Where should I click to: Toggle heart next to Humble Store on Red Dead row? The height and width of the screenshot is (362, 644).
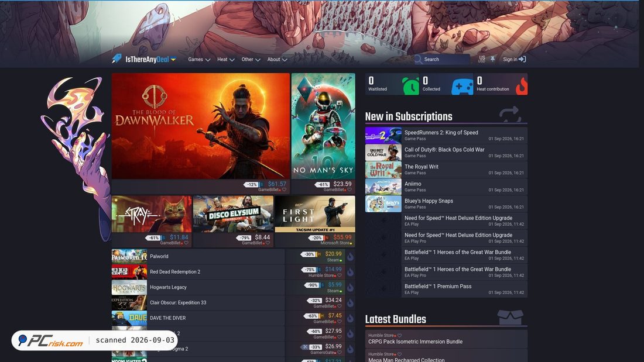pyautogui.click(x=339, y=275)
